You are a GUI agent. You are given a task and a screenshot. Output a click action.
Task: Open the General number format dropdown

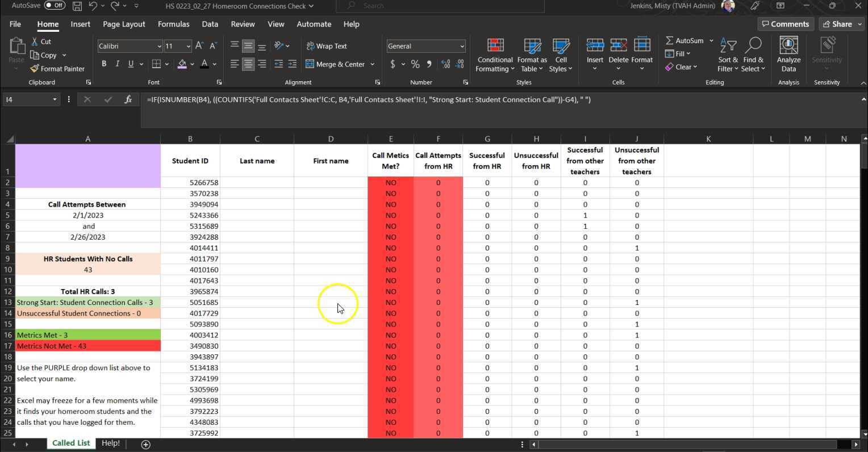pos(461,46)
